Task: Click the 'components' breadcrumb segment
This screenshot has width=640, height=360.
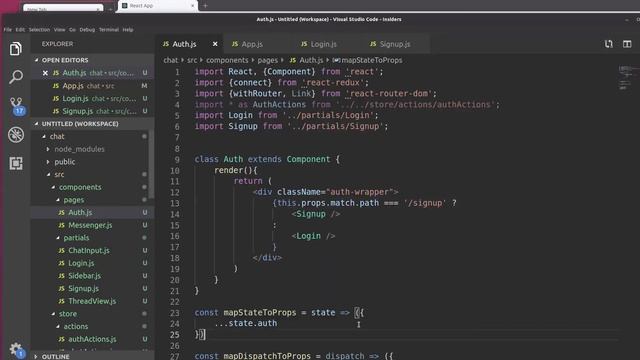Action: (x=227, y=60)
